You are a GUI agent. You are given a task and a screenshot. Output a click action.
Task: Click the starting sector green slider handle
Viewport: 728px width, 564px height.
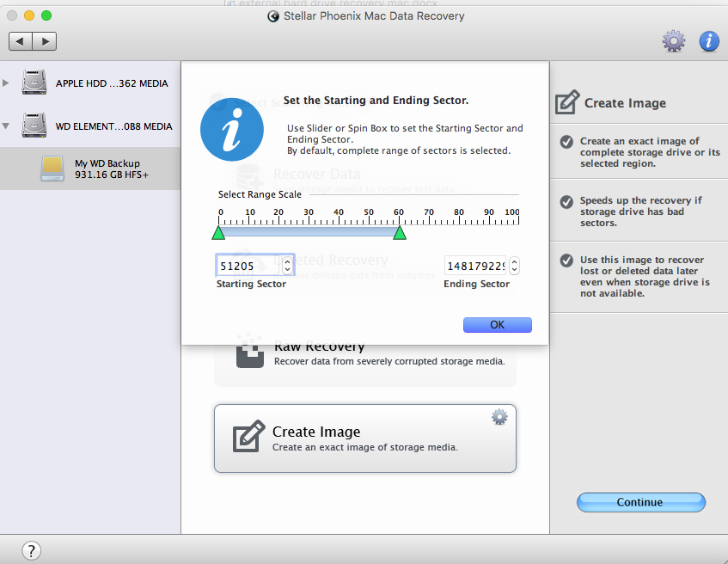pyautogui.click(x=218, y=233)
